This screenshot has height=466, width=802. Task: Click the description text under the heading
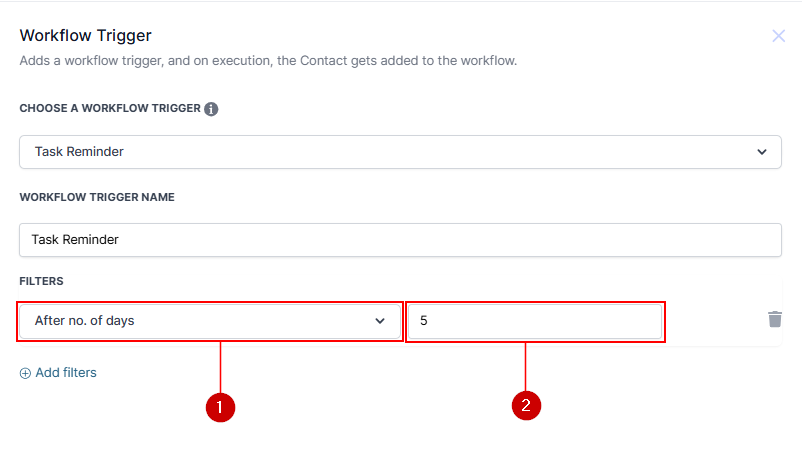(268, 61)
